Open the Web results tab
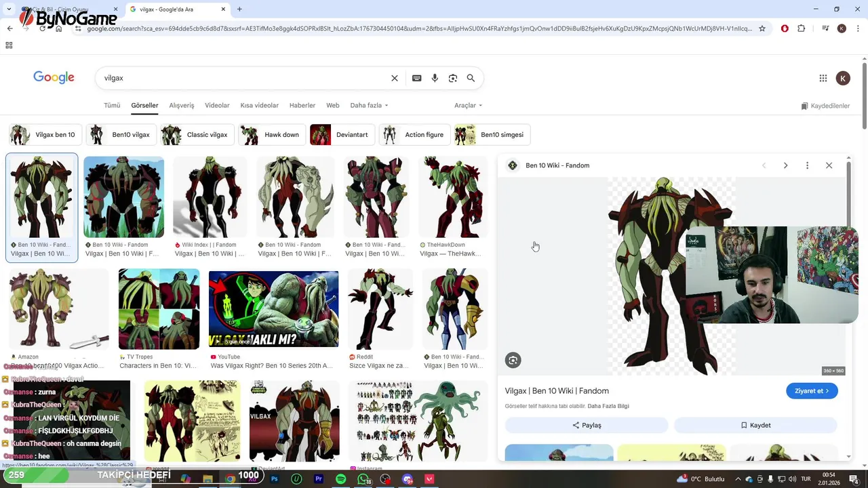Viewport: 868px width, 488px height. pyautogui.click(x=332, y=106)
